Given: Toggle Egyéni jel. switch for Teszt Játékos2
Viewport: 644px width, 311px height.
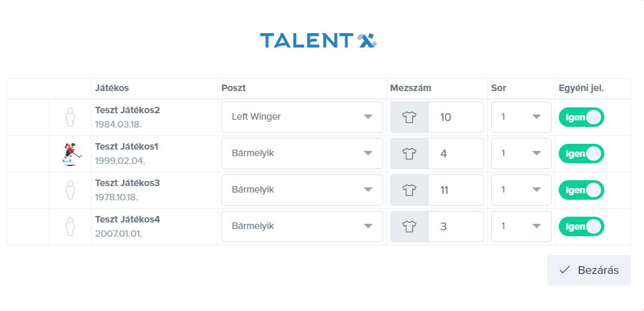Looking at the screenshot, I should click(x=581, y=118).
